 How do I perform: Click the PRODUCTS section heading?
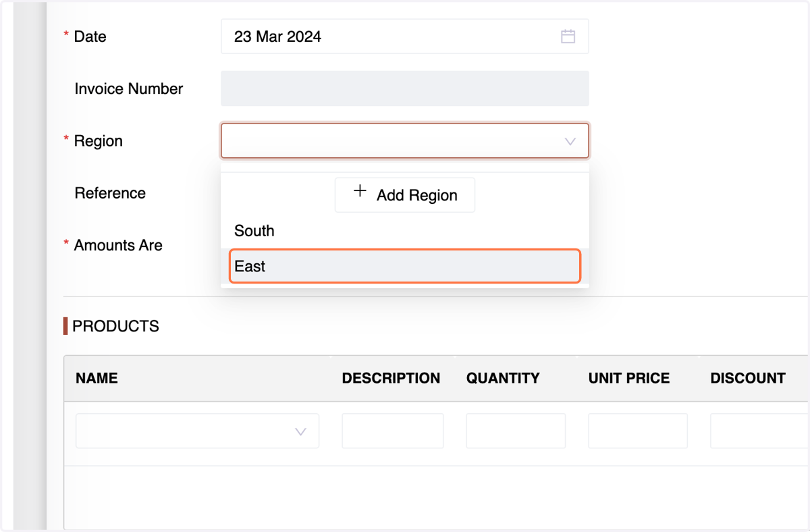click(115, 326)
